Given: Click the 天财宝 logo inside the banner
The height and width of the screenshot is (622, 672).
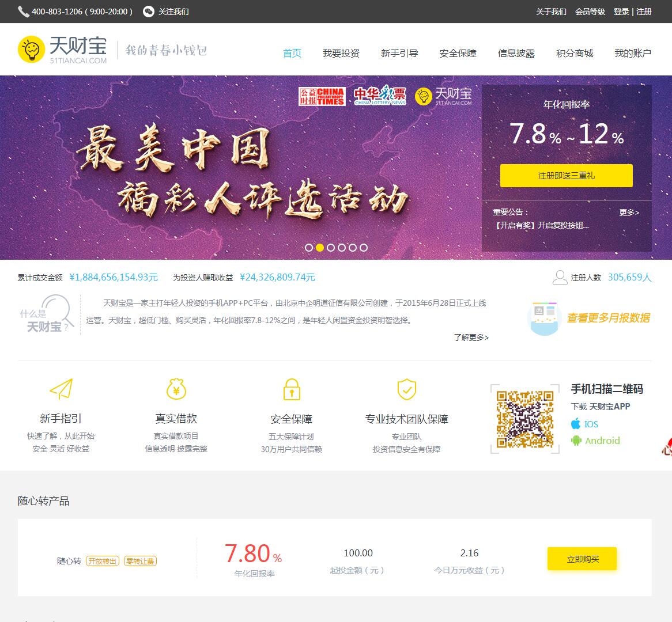Looking at the screenshot, I should tap(444, 96).
